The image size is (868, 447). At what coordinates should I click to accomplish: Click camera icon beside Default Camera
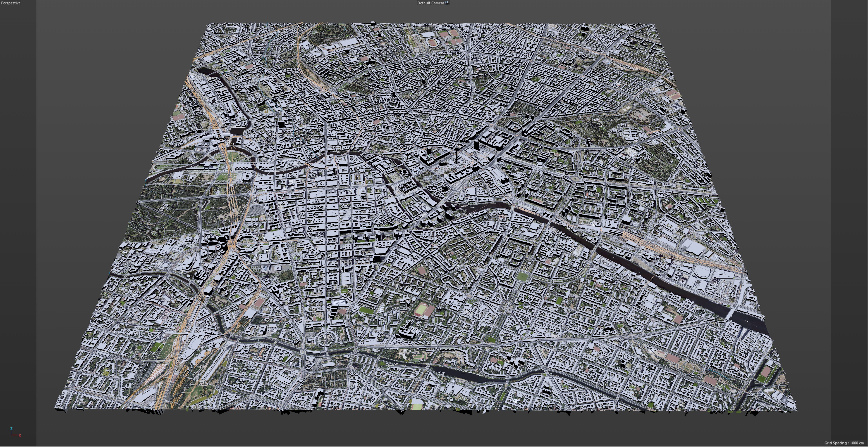447,3
